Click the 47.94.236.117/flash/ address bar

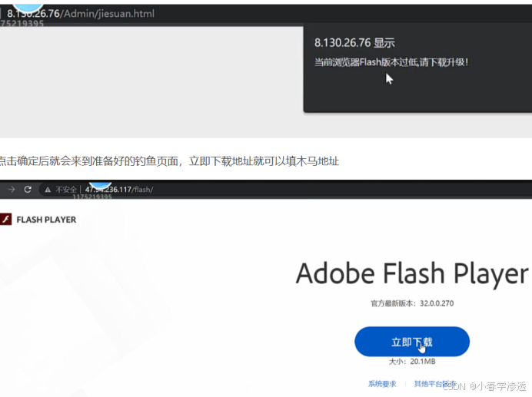pos(118,189)
